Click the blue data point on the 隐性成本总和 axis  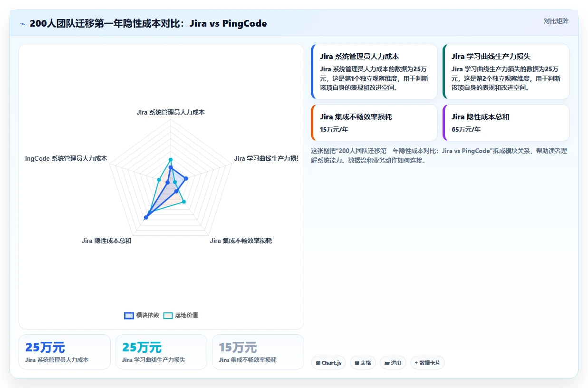point(146,217)
